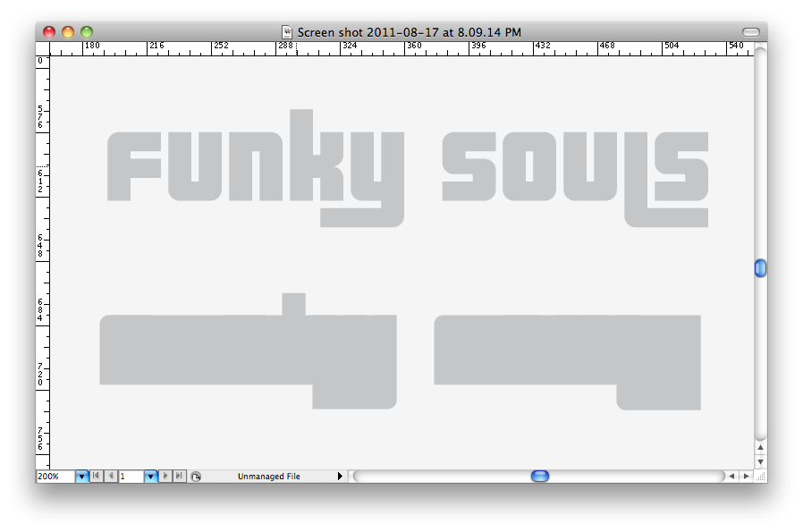Click the window resize grip corner
This screenshot has width=803, height=532.
[x=761, y=477]
